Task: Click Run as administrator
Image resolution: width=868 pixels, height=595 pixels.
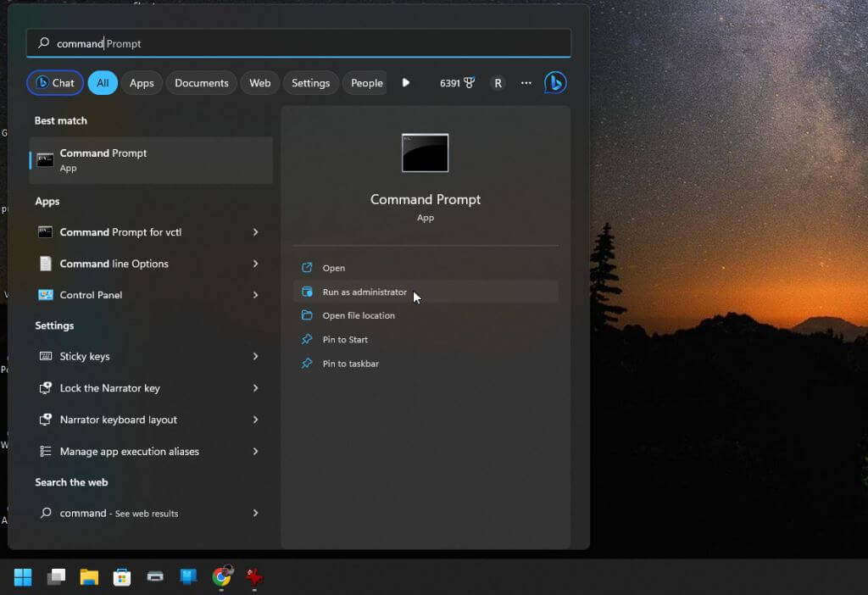Action: pyautogui.click(x=364, y=292)
